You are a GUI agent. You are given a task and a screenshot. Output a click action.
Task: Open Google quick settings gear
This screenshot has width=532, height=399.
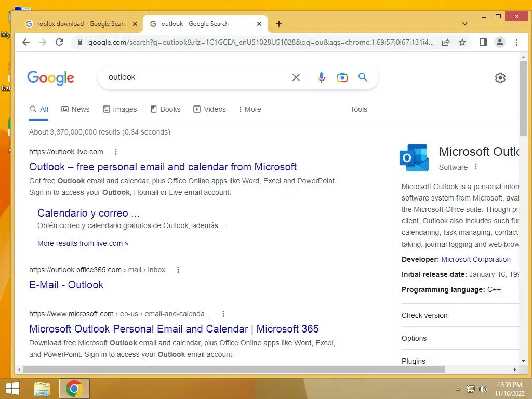tap(500, 78)
